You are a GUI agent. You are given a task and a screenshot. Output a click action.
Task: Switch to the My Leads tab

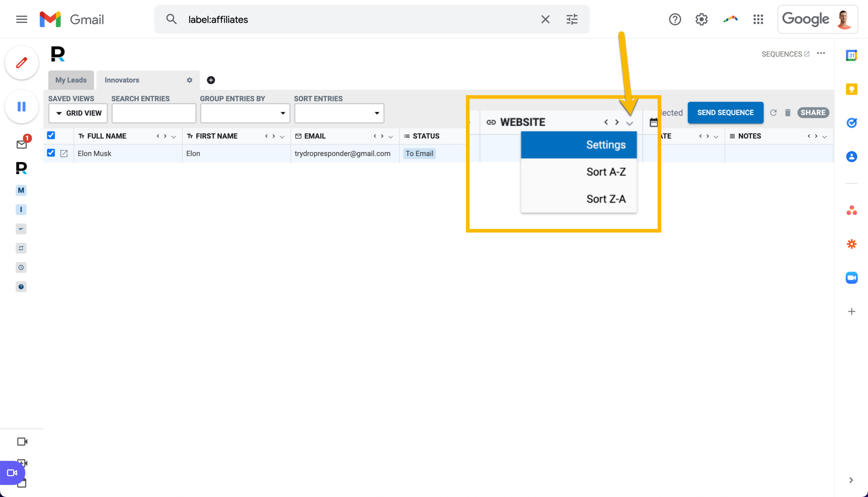[71, 80]
